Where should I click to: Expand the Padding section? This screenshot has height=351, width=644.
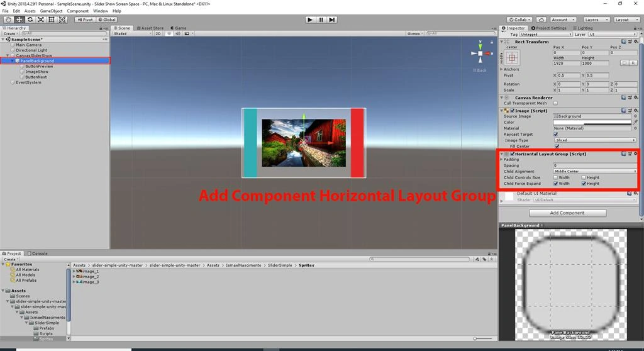click(x=501, y=160)
